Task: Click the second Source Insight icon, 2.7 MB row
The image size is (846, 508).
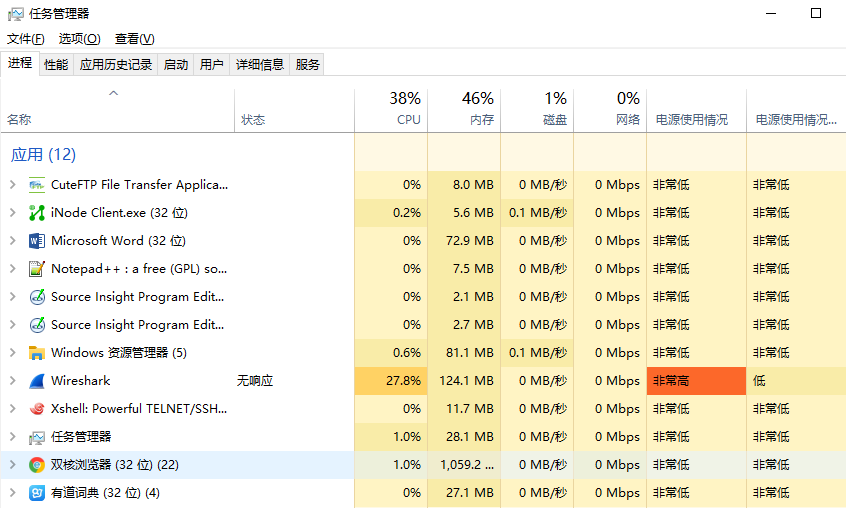Action: pos(37,325)
